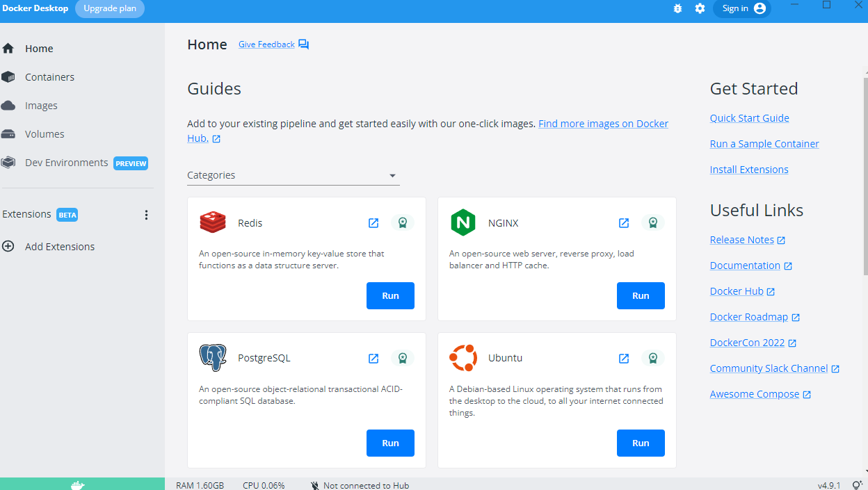Click the PREVIEW badge beside Dev Environments
Viewport: 868px width, 490px height.
[x=131, y=163]
